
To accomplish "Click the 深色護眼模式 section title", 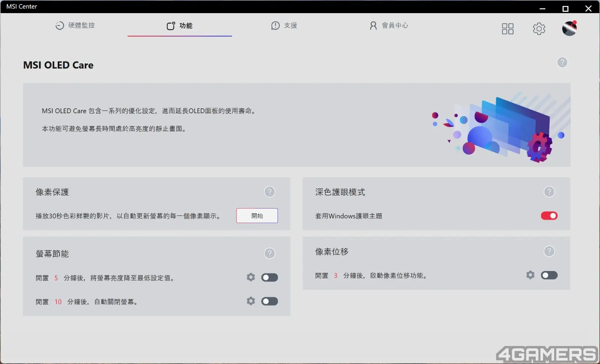I will pyautogui.click(x=340, y=192).
